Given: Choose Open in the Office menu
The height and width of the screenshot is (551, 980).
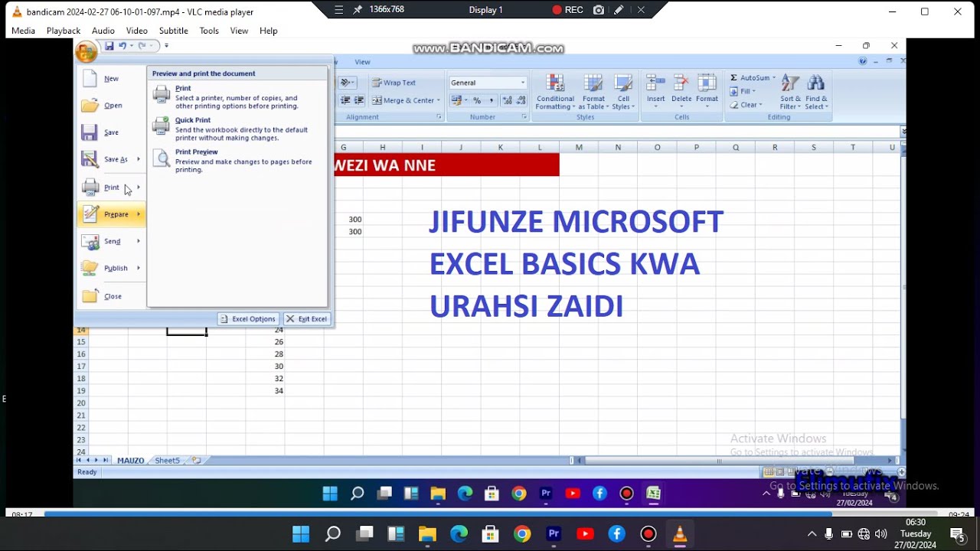Looking at the screenshot, I should (111, 106).
